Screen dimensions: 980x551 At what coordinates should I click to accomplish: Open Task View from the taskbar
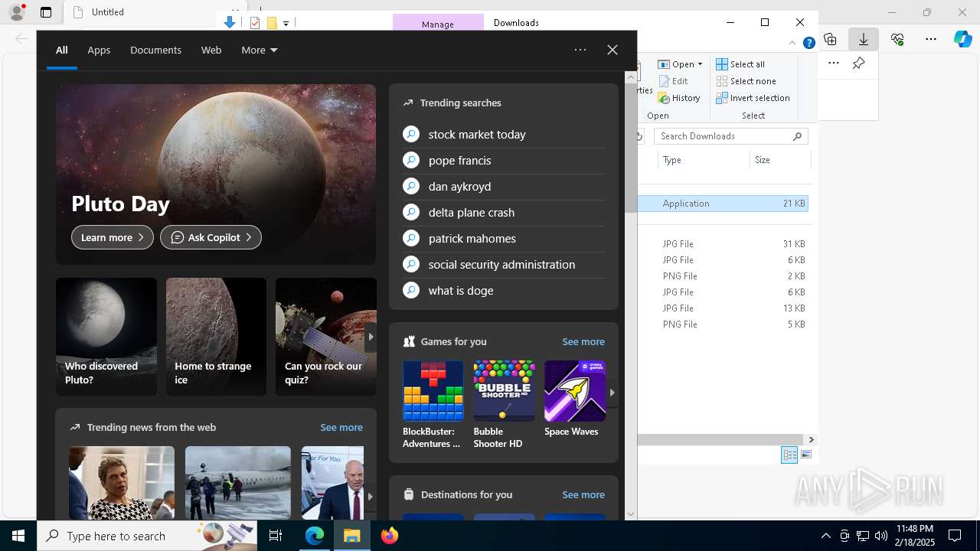[x=276, y=536]
